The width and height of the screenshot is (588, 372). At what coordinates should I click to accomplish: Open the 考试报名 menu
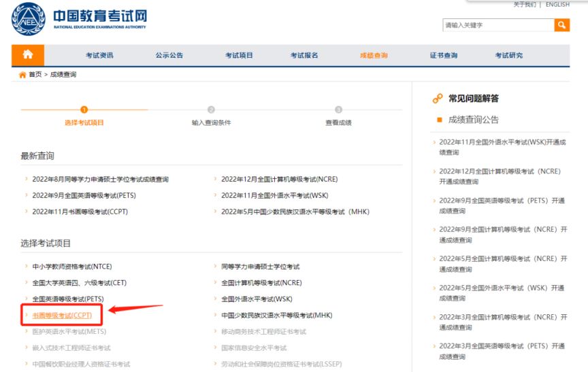click(304, 56)
